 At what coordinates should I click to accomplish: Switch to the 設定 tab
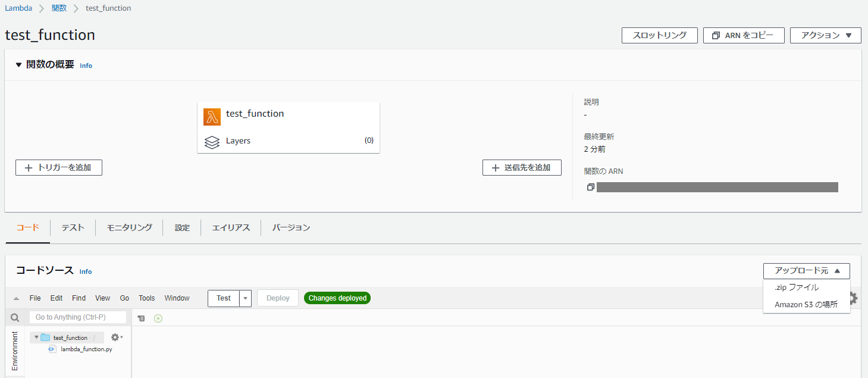pyautogui.click(x=182, y=227)
